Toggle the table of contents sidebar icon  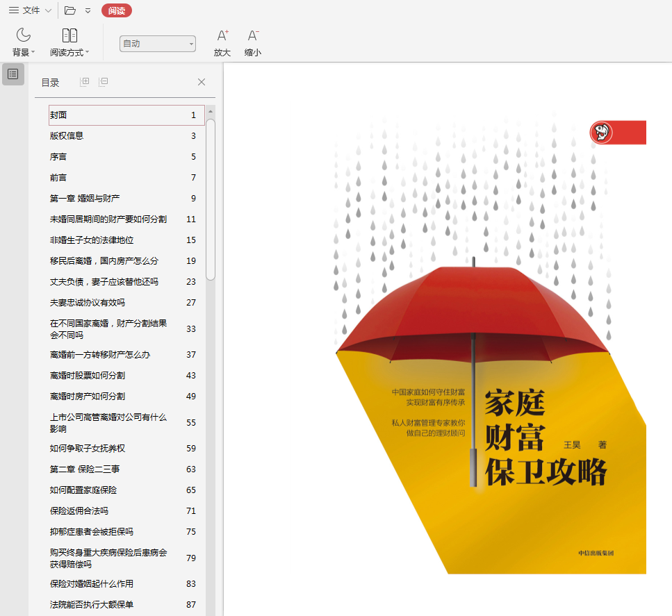(x=13, y=74)
